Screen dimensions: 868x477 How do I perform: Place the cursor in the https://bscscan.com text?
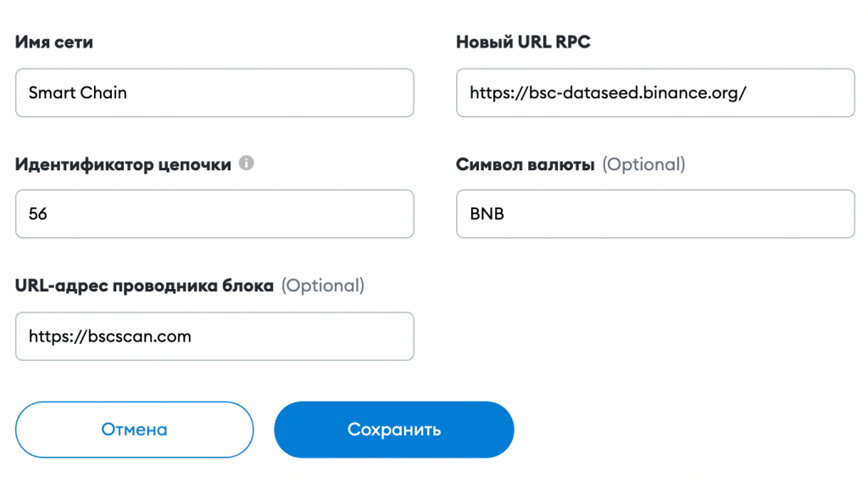109,336
